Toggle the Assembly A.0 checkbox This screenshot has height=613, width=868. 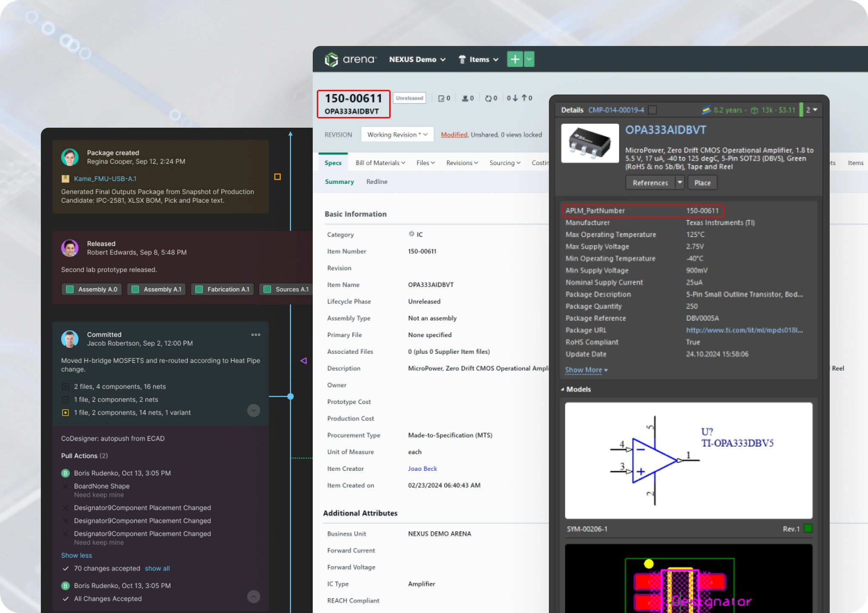pyautogui.click(x=70, y=289)
